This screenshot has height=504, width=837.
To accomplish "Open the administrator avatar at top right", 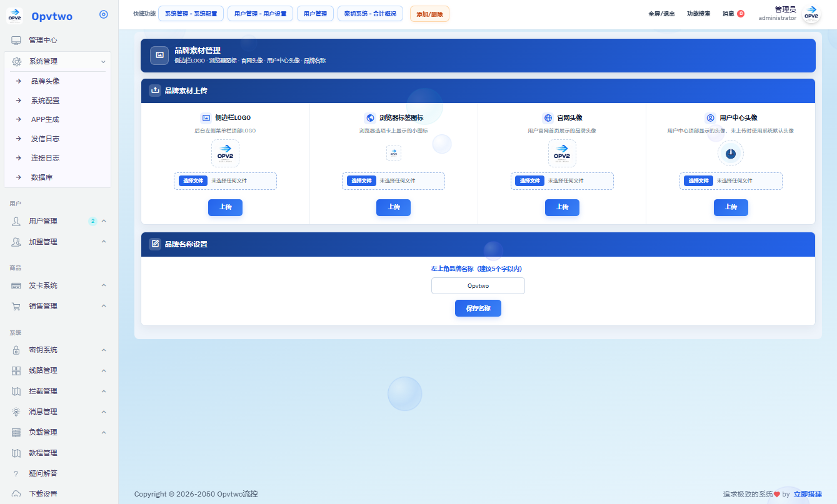I will (x=811, y=14).
